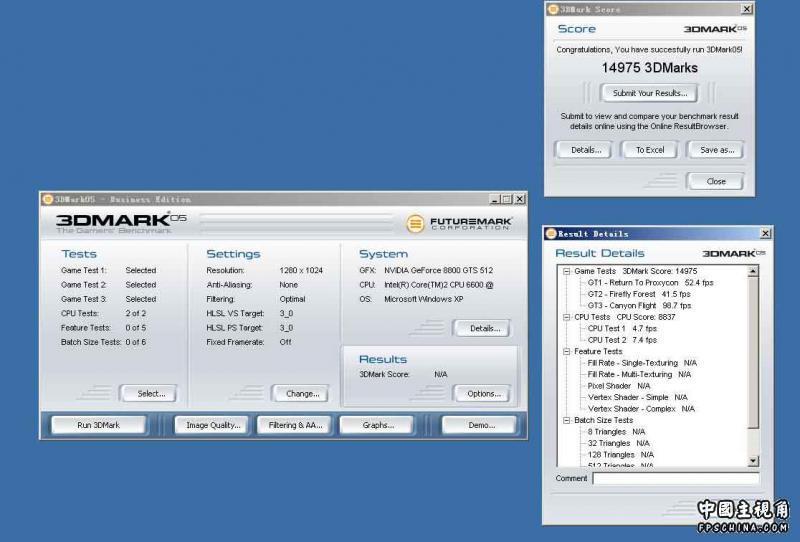Click the Run 3DMark button
Viewport: 800px width, 542px height.
pos(98,425)
